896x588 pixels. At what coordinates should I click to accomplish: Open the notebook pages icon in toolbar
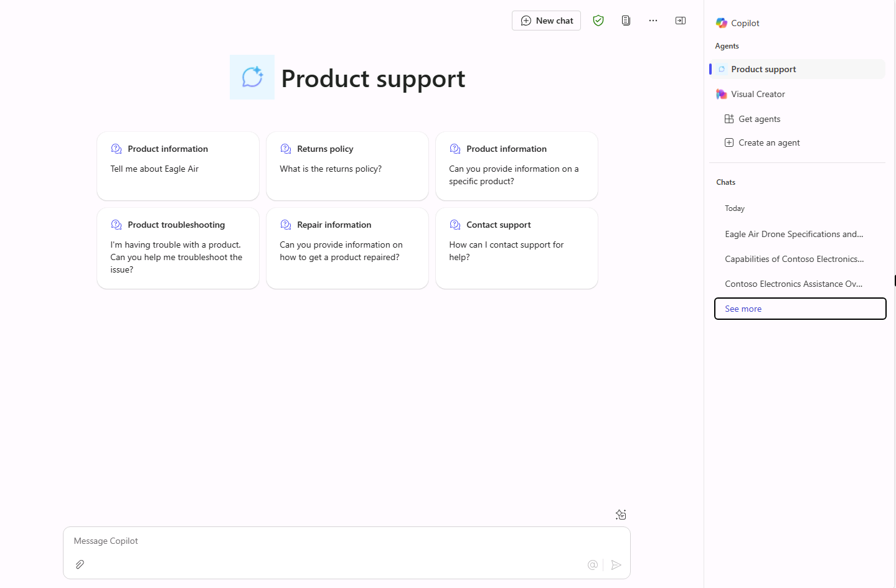626,21
